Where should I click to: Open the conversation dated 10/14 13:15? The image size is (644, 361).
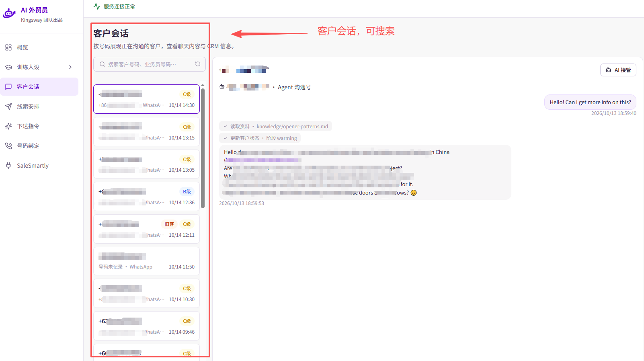147,132
